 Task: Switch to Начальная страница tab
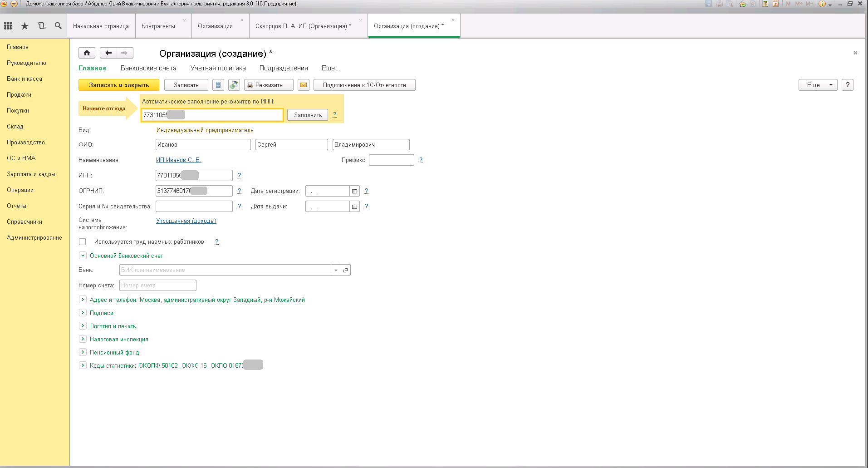click(x=101, y=26)
